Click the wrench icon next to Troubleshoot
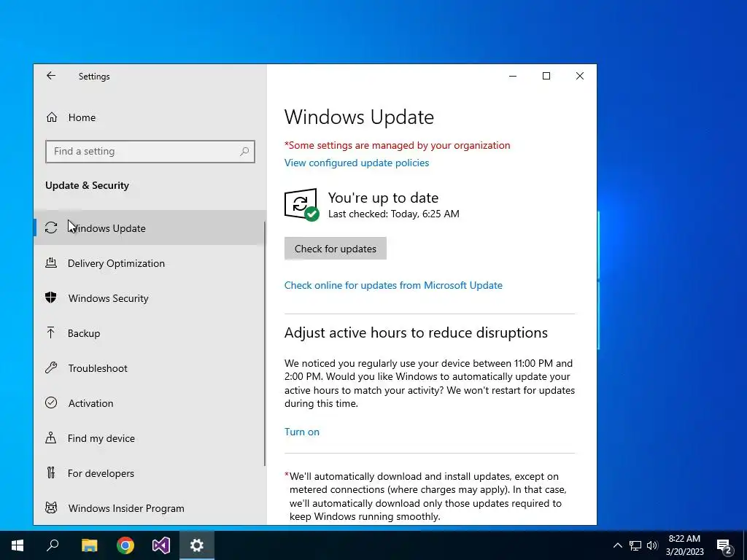Viewport: 747px width, 560px height. (x=51, y=367)
